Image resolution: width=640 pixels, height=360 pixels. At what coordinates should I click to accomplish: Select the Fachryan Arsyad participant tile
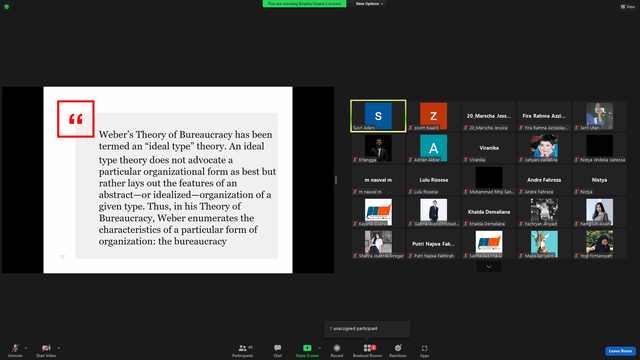tap(544, 212)
